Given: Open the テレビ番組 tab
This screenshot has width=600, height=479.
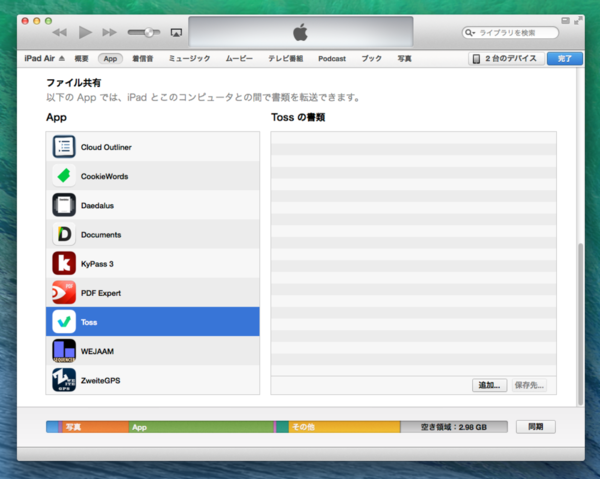Looking at the screenshot, I should pyautogui.click(x=285, y=59).
